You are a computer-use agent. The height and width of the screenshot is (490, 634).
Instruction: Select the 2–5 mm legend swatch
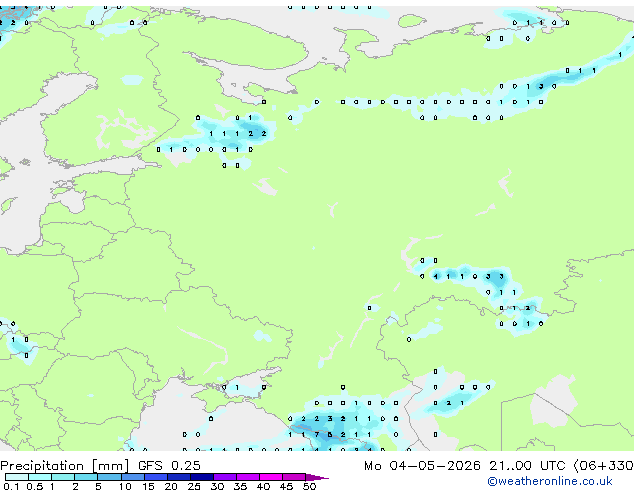coord(86,477)
